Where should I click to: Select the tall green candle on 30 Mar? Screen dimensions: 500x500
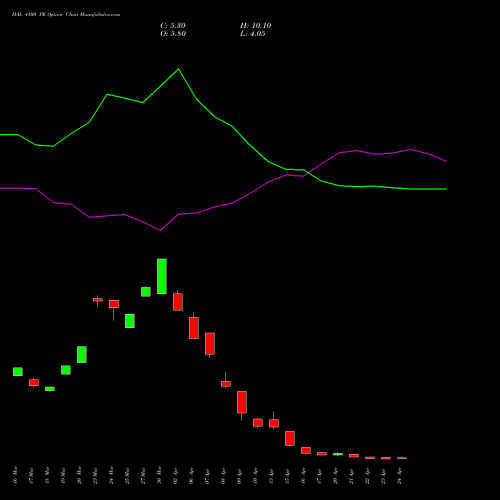(x=162, y=276)
